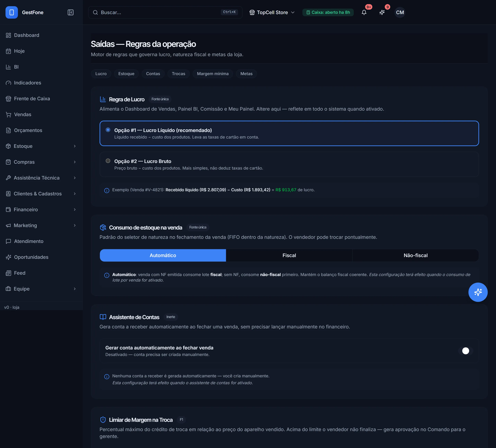Set stock consumption to Não-fiscal
Screen dimensions: 496x448
click(x=416, y=255)
